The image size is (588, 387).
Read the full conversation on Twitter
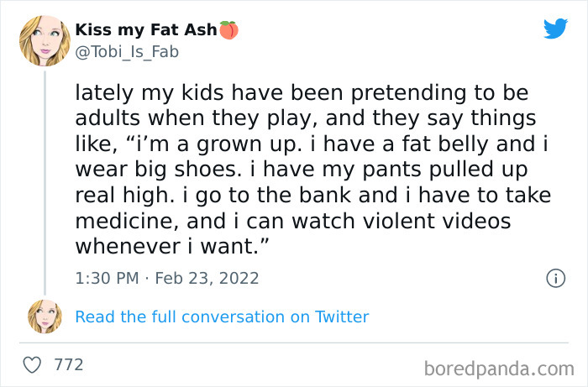pos(222,316)
